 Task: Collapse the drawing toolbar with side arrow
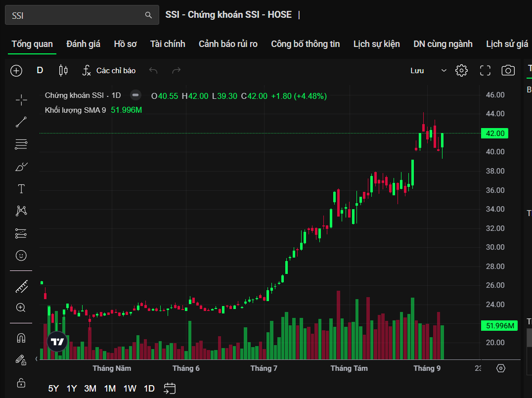tap(36, 358)
